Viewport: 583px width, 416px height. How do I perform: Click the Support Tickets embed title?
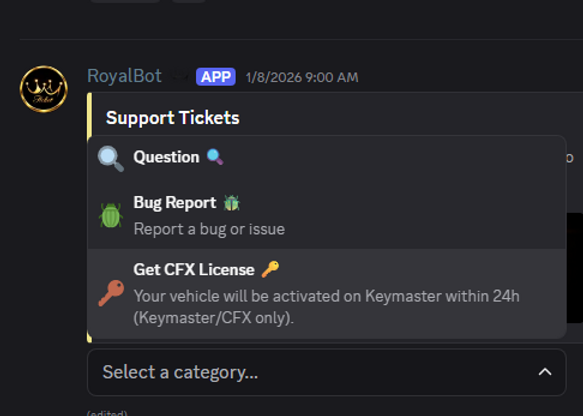click(173, 118)
